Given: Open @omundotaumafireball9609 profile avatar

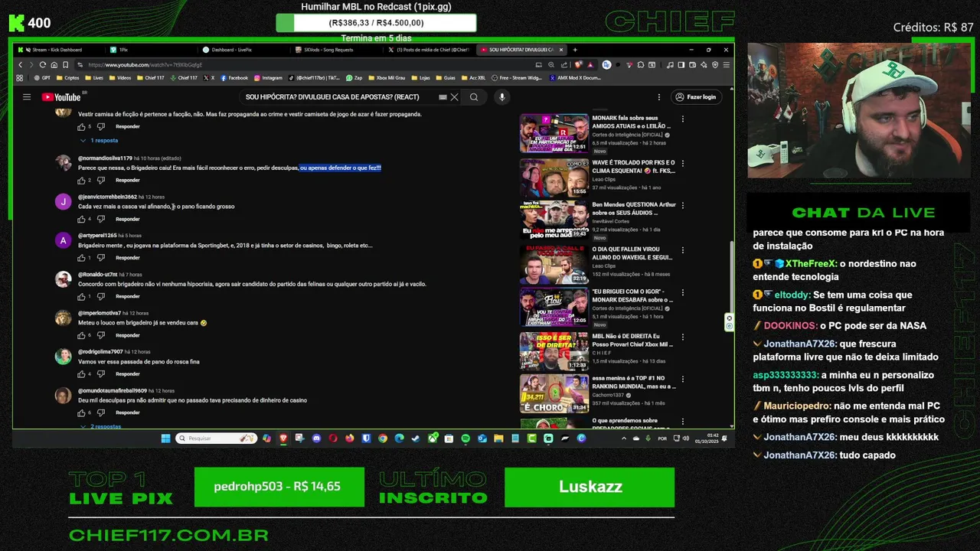Looking at the screenshot, I should tap(63, 396).
